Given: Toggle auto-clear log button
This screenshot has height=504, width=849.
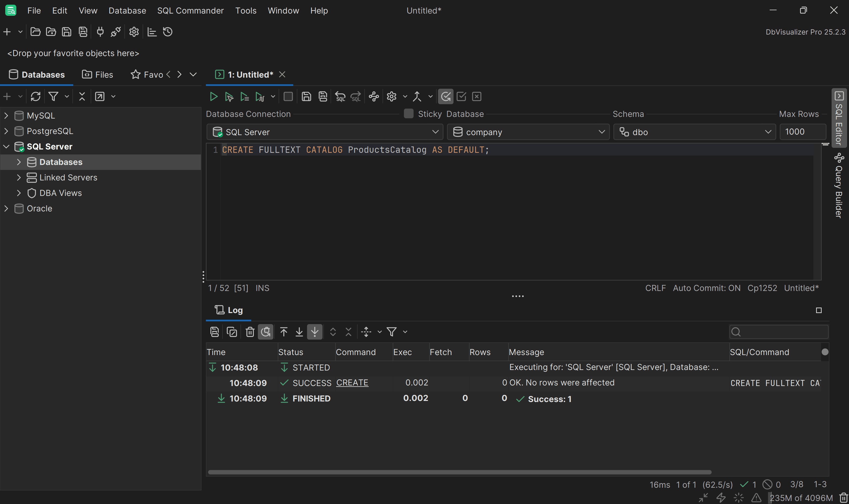Looking at the screenshot, I should click(266, 332).
